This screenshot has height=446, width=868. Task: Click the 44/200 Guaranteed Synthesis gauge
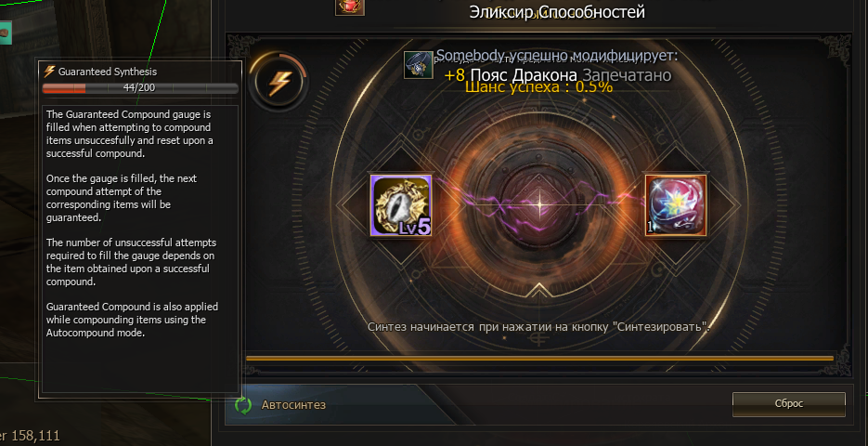coord(140,88)
